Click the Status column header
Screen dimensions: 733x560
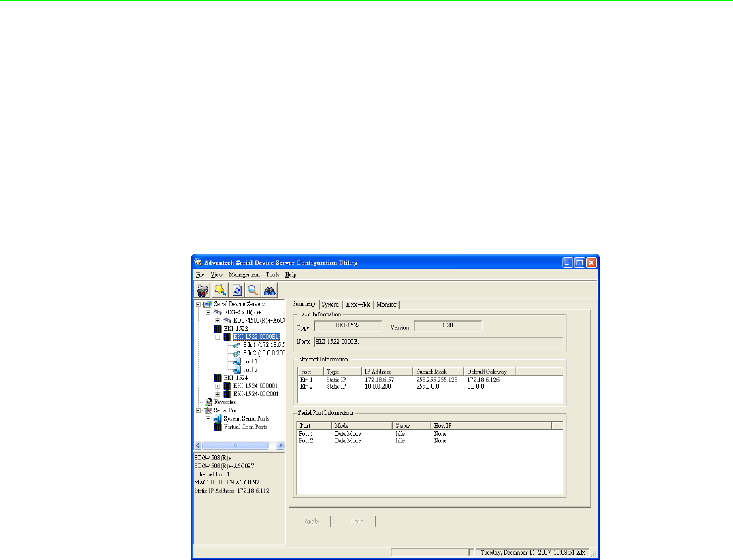click(411, 426)
